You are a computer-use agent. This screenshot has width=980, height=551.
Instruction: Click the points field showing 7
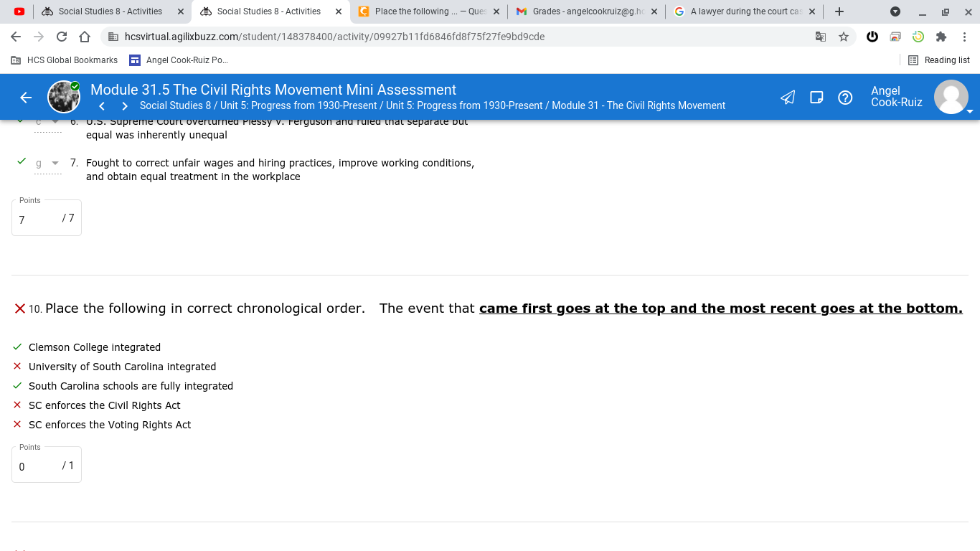47,219
